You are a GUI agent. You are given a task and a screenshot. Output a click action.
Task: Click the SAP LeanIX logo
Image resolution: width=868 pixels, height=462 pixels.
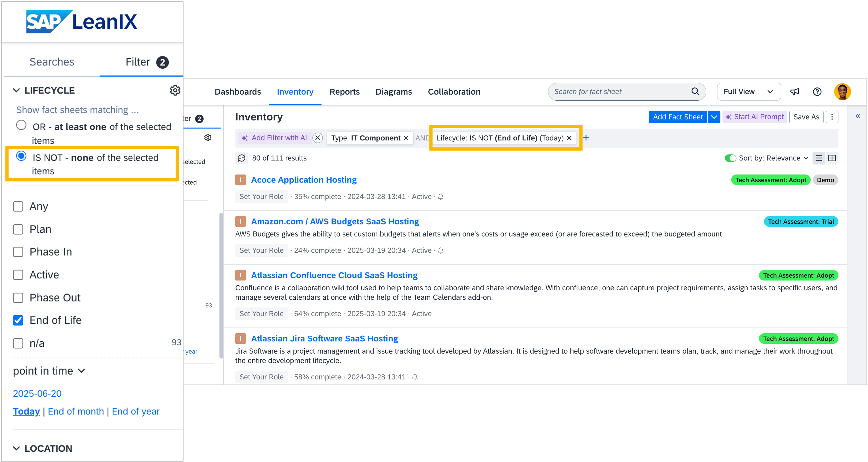click(x=82, y=22)
